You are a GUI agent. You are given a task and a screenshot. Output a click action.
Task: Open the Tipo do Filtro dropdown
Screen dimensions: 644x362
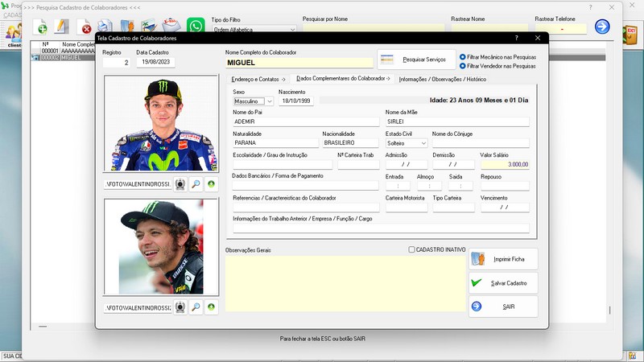pos(291,30)
